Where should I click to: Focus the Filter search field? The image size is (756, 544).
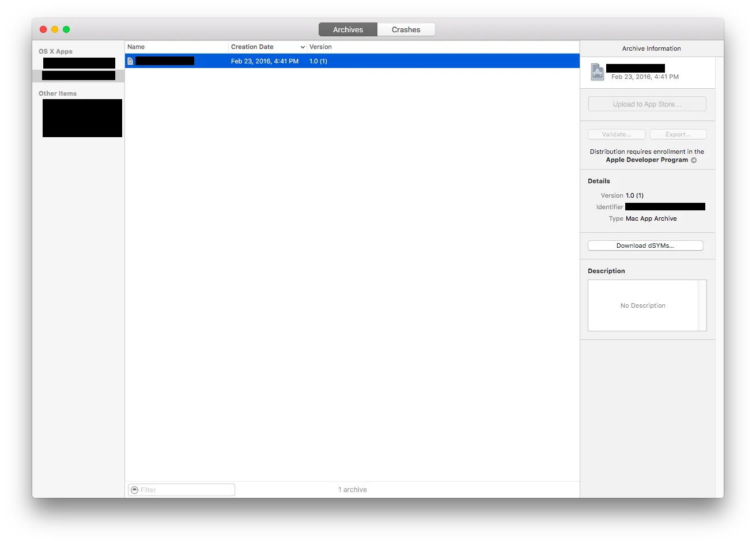(182, 490)
